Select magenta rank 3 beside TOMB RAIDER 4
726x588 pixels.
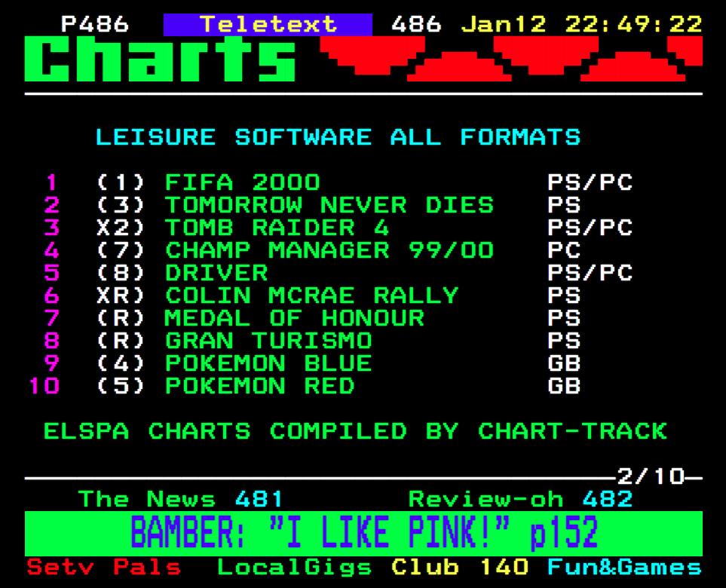point(51,228)
